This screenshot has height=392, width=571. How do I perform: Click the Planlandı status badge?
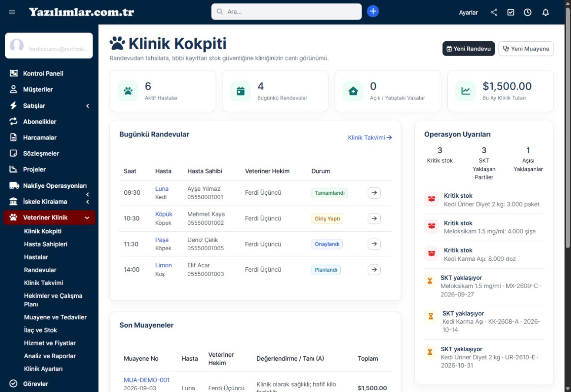pyautogui.click(x=326, y=270)
